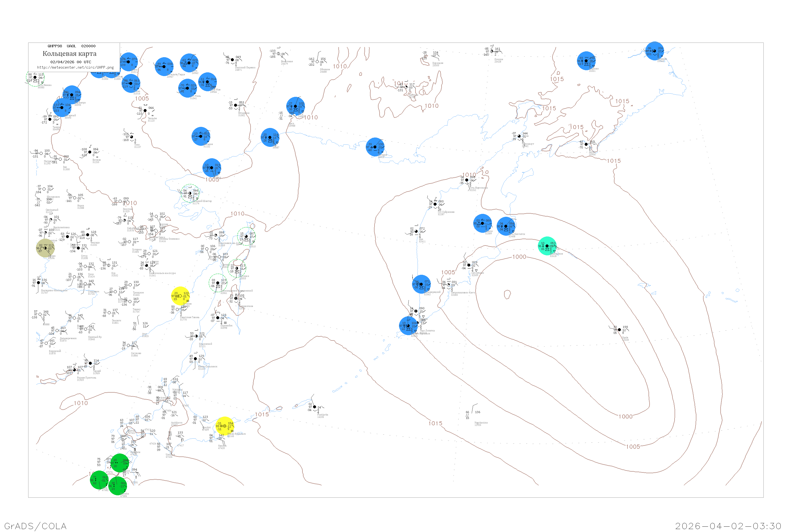Click the dashed green Александровск-Сахалинский circle
Image resolution: width=798 pixels, height=532 pixels.
[218, 283]
